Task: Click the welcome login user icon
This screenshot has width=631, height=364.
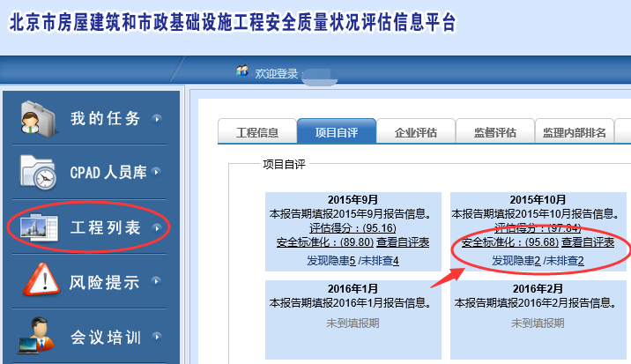Action: coord(242,72)
